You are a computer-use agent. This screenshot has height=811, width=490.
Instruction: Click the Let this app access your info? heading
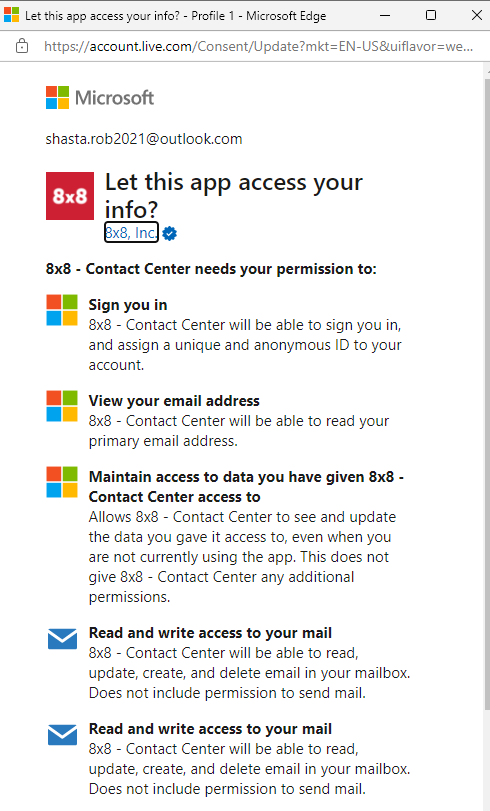coord(234,196)
